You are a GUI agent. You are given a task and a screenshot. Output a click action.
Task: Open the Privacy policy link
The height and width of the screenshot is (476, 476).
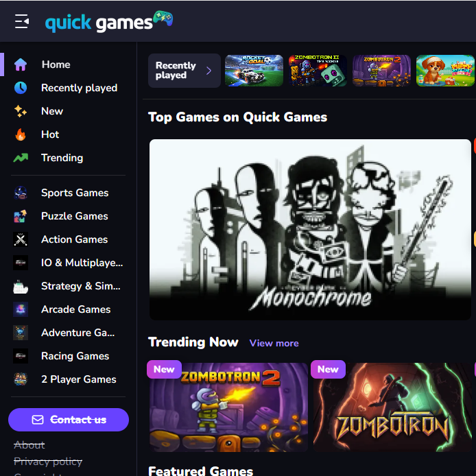48,462
